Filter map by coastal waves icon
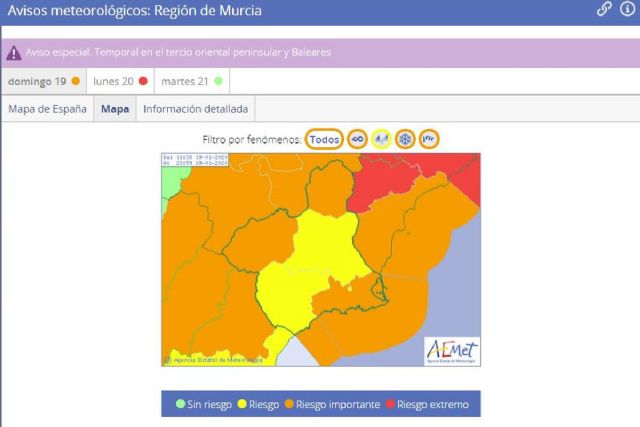 tap(429, 139)
